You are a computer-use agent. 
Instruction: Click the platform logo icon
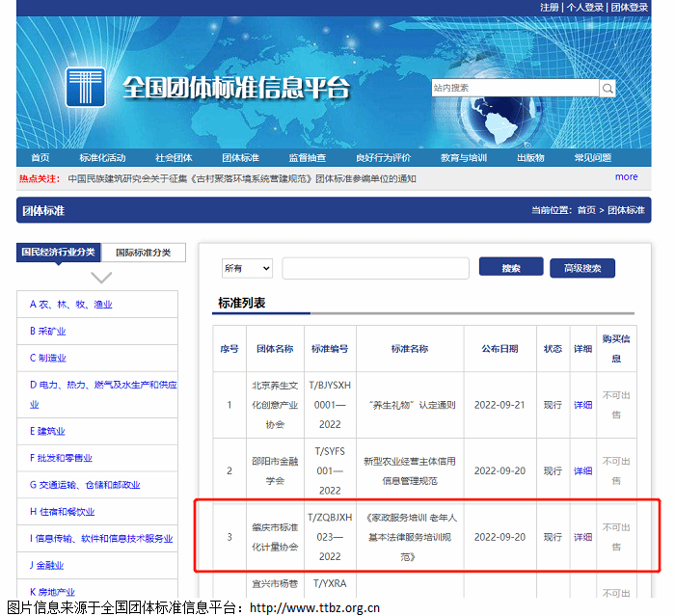[x=85, y=87]
